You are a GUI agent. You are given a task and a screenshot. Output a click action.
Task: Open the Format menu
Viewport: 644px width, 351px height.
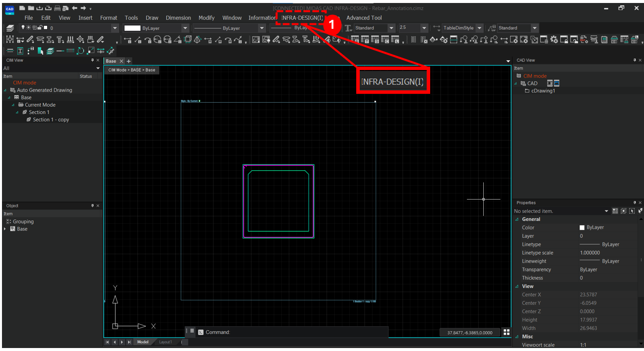click(x=109, y=18)
